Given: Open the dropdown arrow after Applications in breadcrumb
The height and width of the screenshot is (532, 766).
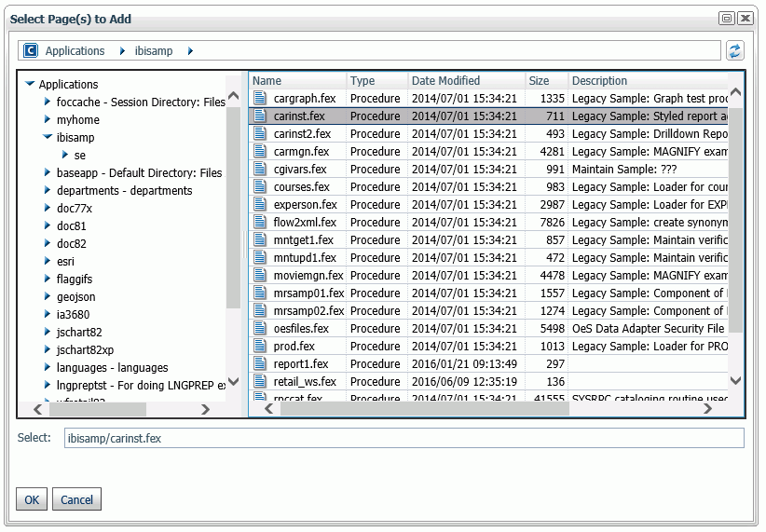Looking at the screenshot, I should (x=122, y=51).
